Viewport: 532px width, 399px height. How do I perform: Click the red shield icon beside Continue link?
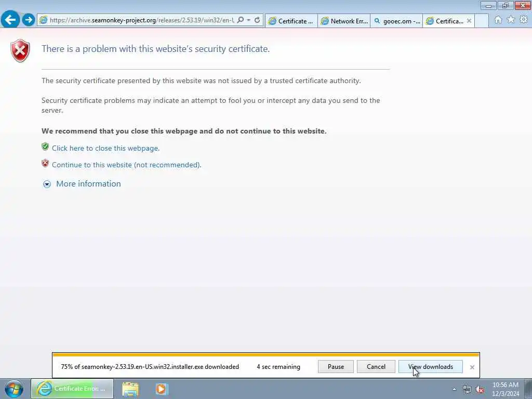tap(45, 163)
